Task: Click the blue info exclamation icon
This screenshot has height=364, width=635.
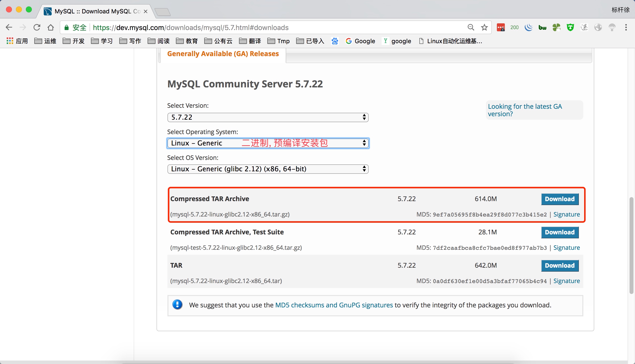Action: pos(177,305)
